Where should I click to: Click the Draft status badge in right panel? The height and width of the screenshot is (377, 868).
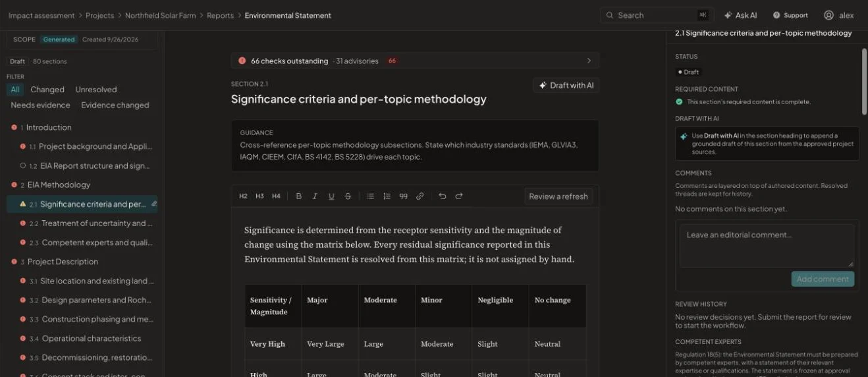click(688, 72)
